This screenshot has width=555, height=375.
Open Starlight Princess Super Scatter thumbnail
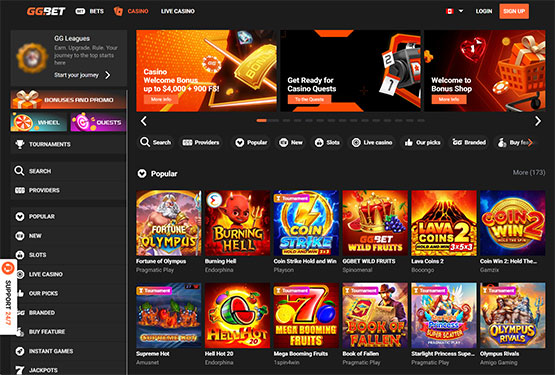click(x=444, y=315)
